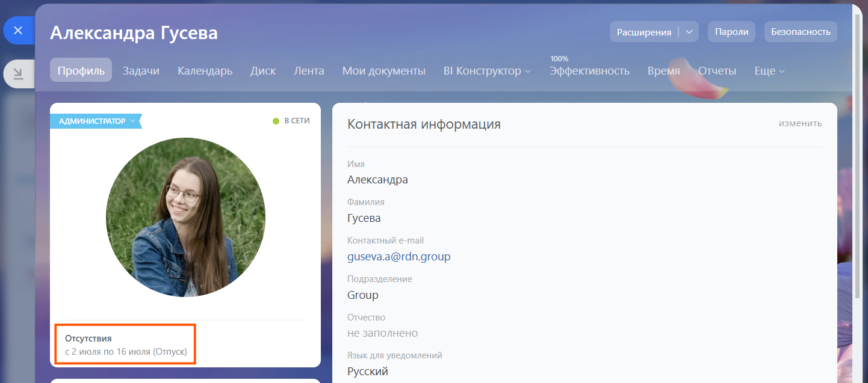Image resolution: width=868 pixels, height=383 pixels.
Task: Open the Календарь tab
Action: coord(205,70)
